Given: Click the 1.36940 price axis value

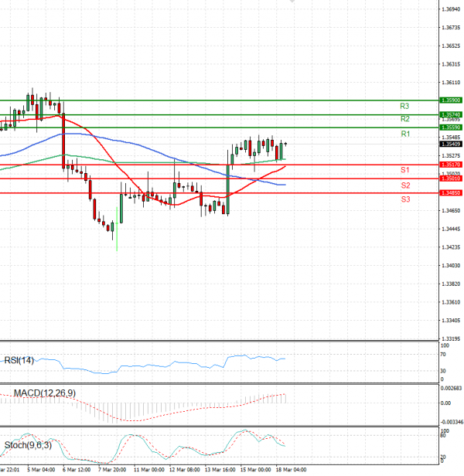Looking at the screenshot, I should coord(451,9).
